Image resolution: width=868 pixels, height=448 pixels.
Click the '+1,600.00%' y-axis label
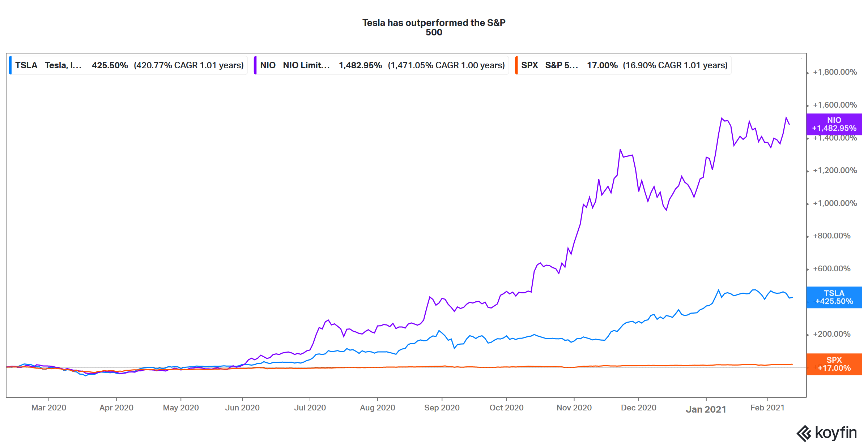pos(835,105)
